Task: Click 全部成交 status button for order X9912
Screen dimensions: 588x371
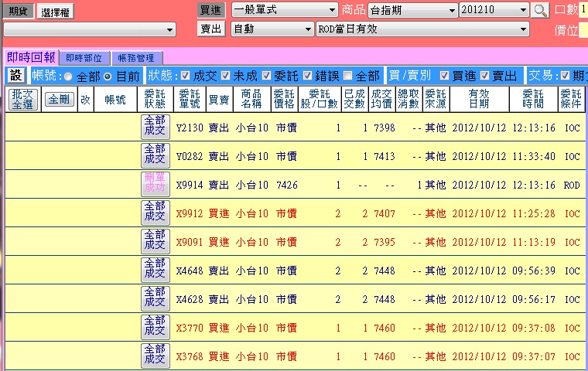Action: (156, 213)
